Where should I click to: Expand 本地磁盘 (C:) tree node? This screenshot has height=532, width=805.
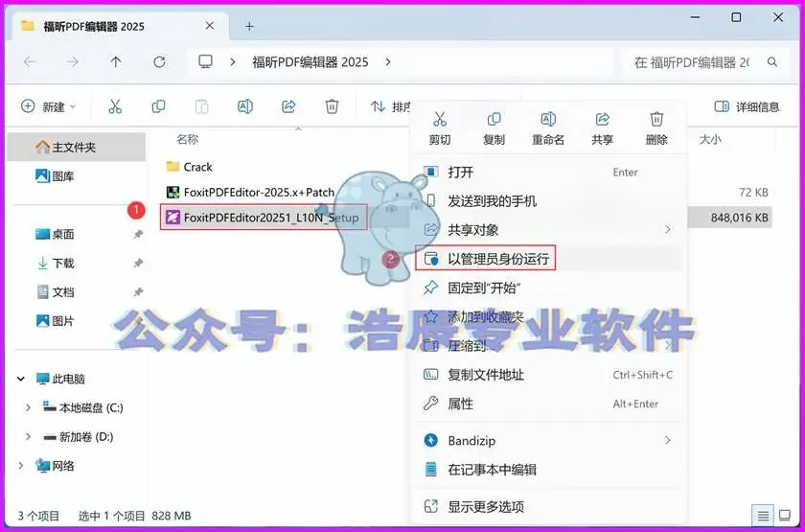(28, 407)
